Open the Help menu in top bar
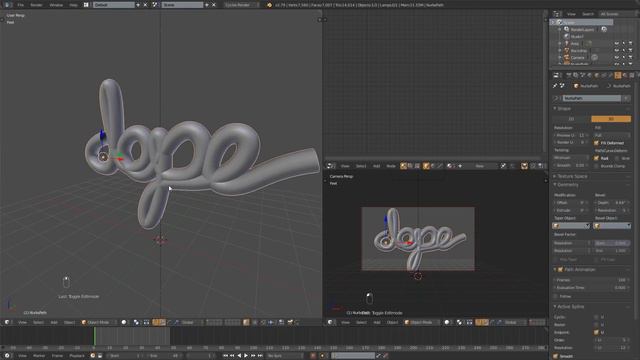The width and height of the screenshot is (640, 360). 73,5
